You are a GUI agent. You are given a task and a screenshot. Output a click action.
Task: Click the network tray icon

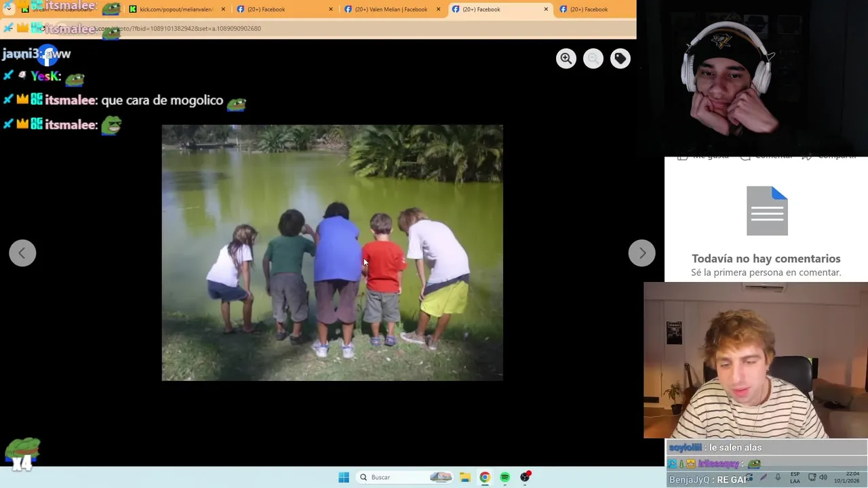click(x=812, y=477)
